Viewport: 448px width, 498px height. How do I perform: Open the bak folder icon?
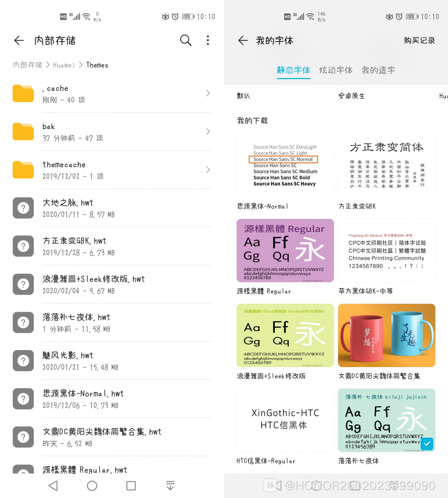click(x=23, y=132)
